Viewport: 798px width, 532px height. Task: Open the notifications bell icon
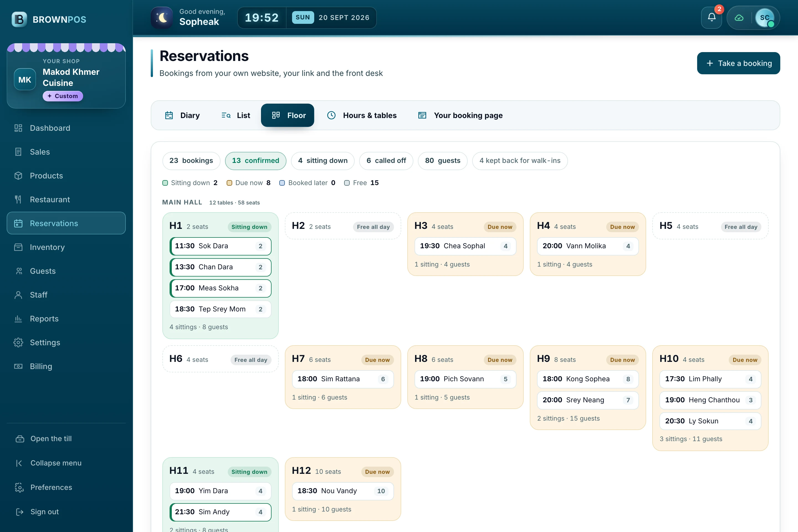pyautogui.click(x=712, y=18)
